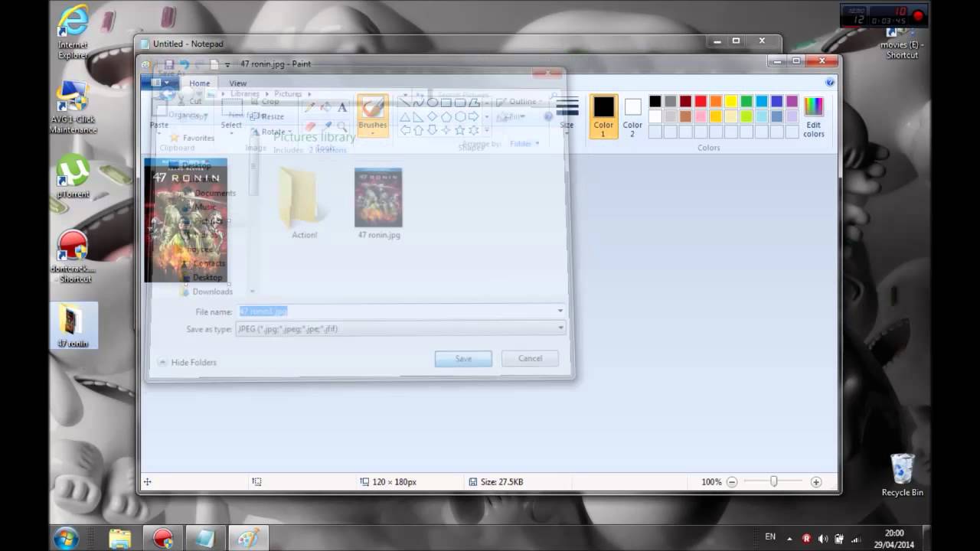Select Internet Explorer desktop icon
This screenshot has width=980, height=551.
73,33
